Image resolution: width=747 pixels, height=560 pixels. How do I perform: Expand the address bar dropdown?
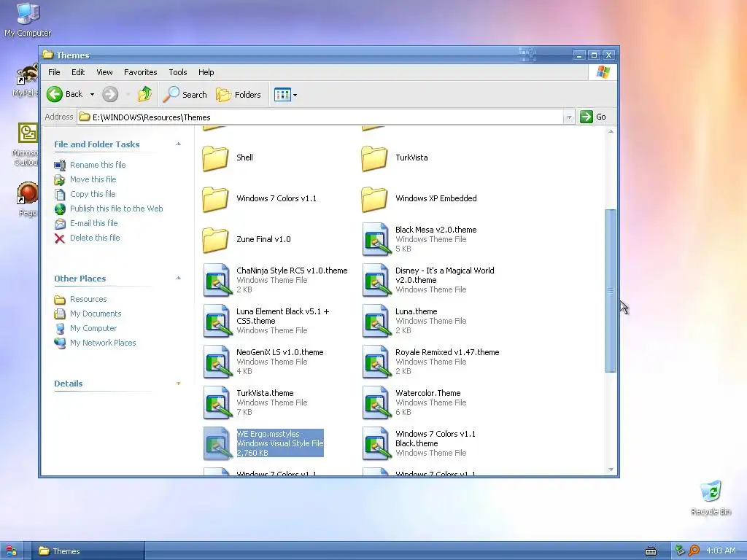(569, 117)
